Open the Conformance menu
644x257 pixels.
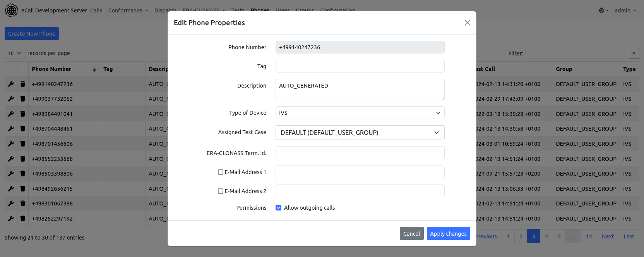128,10
